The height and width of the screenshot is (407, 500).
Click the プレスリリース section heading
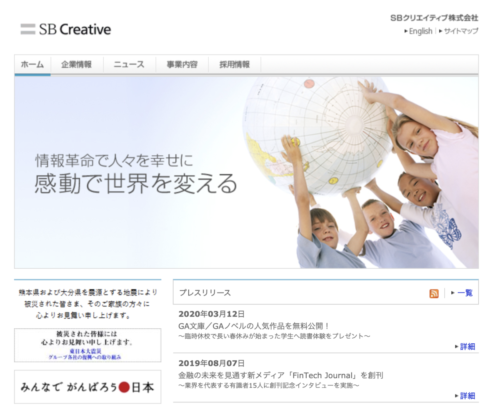205,293
